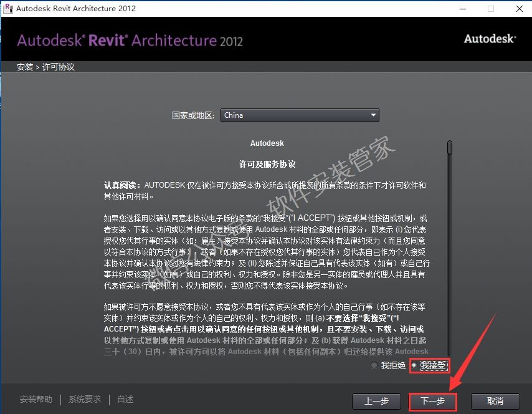The height and width of the screenshot is (414, 532).
Task: Click the Autodesk logo at top right
Action: tap(490, 39)
